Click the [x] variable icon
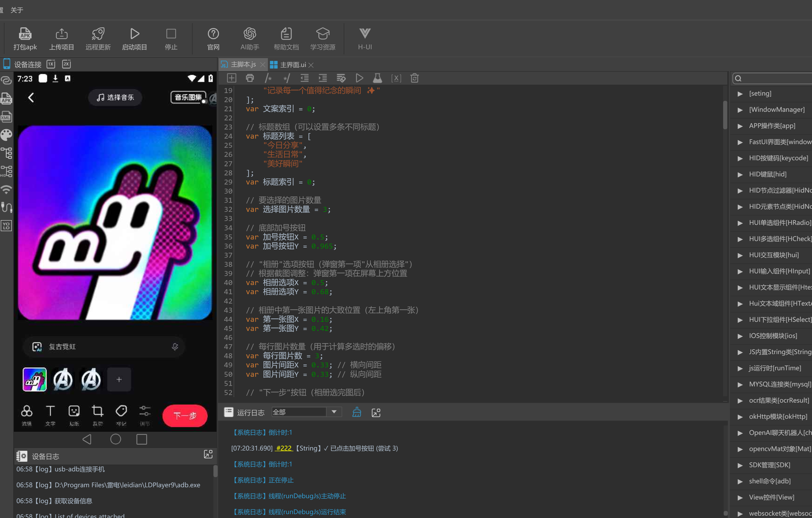The image size is (812, 518). point(396,78)
